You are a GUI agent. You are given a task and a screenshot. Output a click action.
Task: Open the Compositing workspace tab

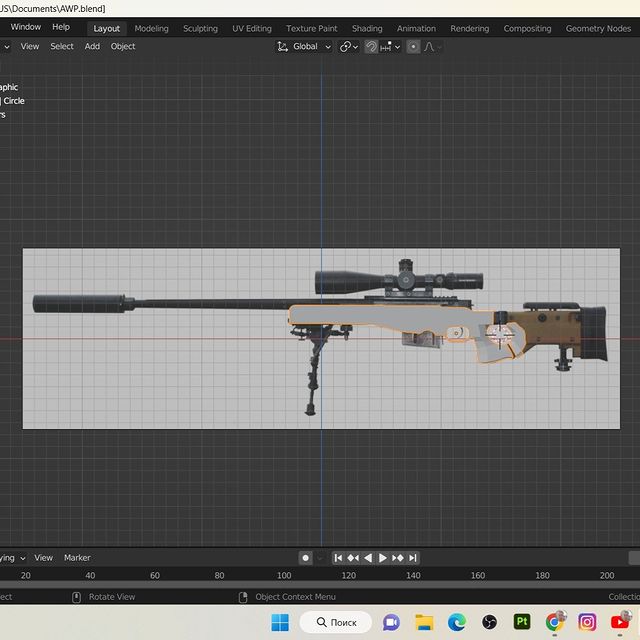click(527, 29)
